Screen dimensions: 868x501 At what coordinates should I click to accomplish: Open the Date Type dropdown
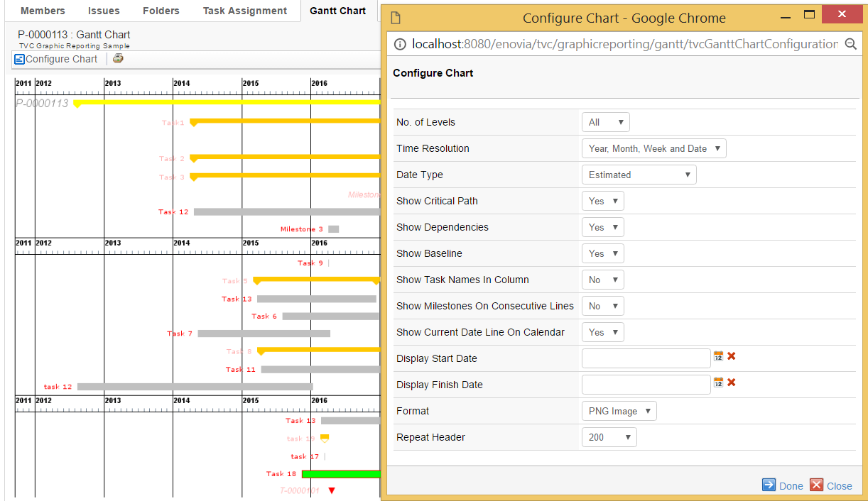click(639, 175)
